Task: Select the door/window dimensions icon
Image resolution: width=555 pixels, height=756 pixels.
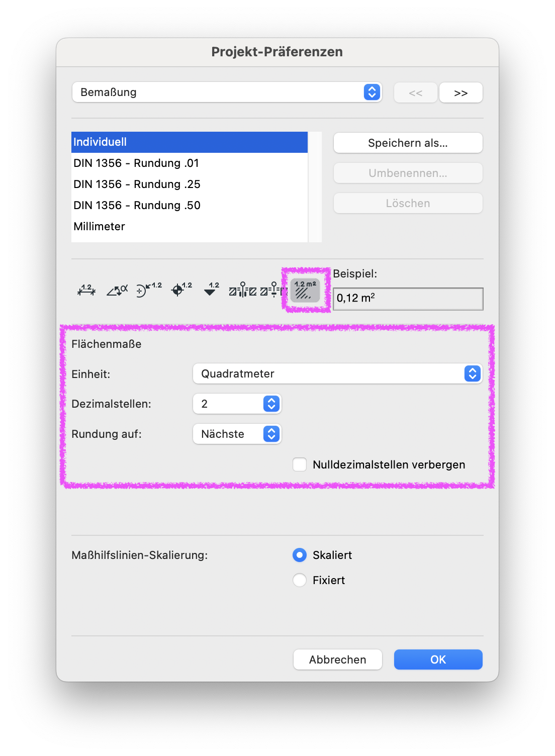Action: [x=243, y=290]
